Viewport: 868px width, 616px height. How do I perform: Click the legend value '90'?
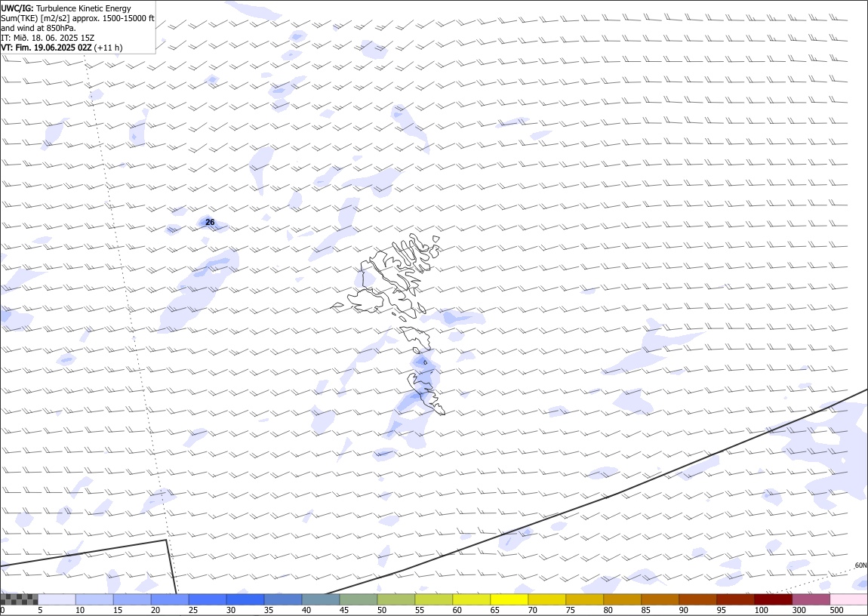point(682,610)
